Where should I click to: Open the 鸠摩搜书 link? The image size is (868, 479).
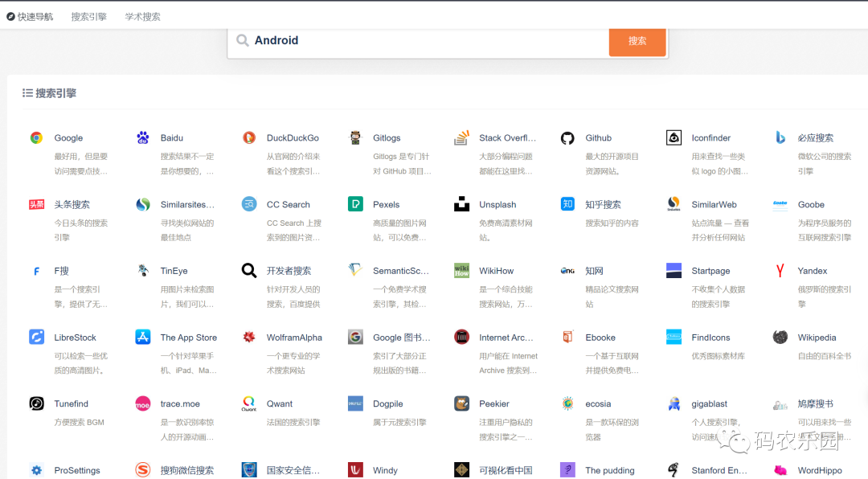pyautogui.click(x=815, y=403)
